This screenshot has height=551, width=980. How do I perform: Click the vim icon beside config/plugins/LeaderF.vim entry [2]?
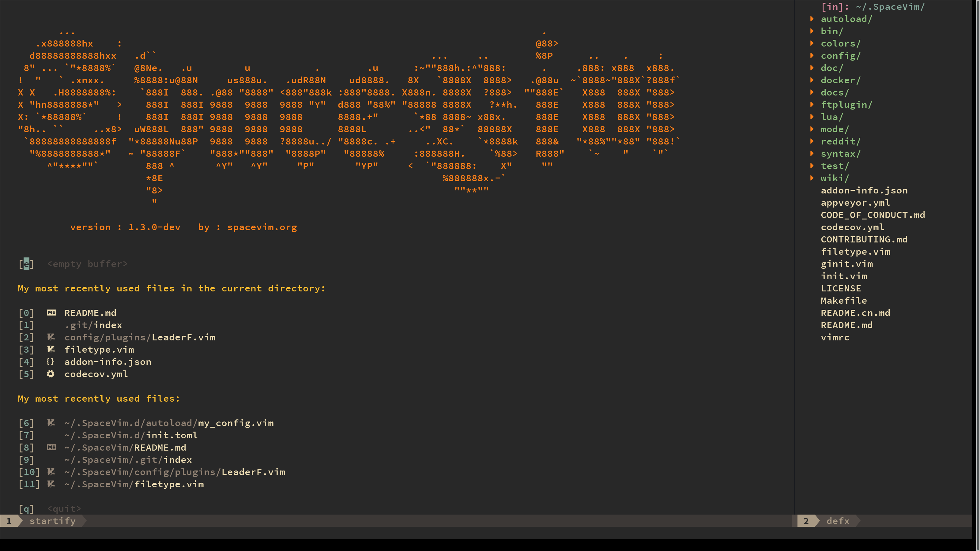pyautogui.click(x=51, y=337)
